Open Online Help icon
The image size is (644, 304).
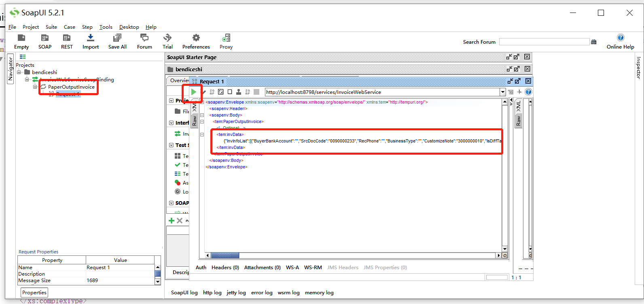[621, 38]
